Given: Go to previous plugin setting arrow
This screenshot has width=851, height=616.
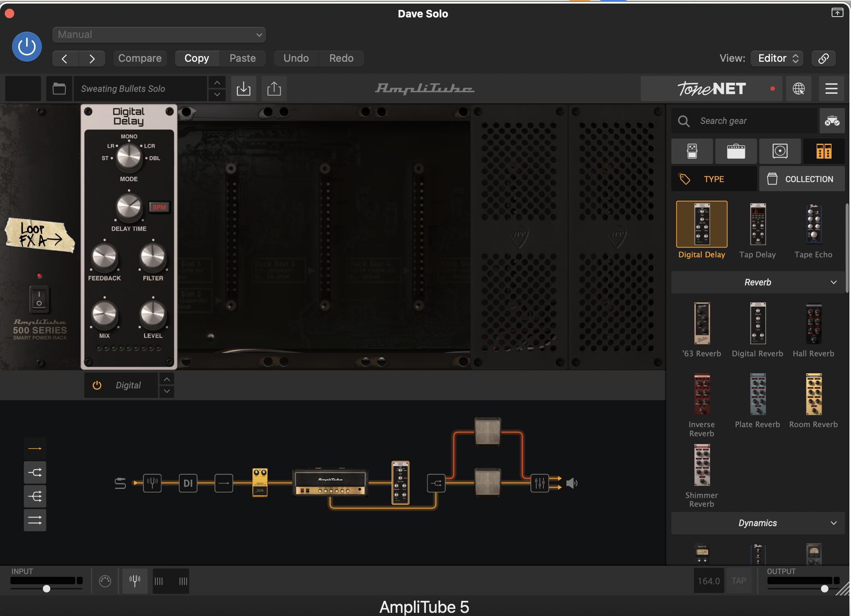Looking at the screenshot, I should coord(65,59).
